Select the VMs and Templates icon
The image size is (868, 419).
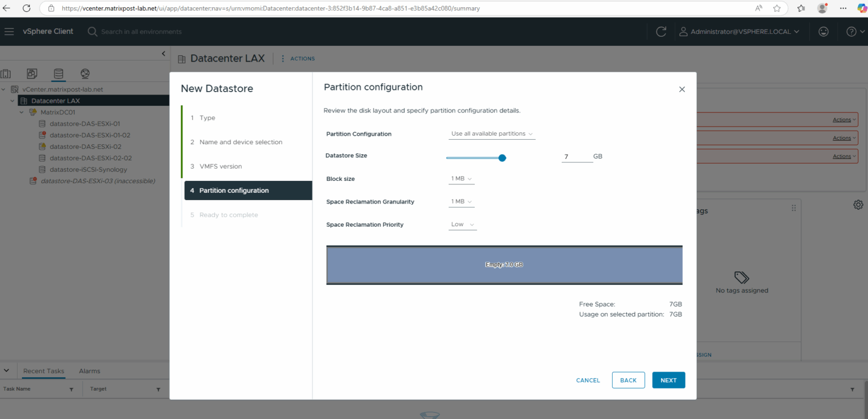[x=32, y=74]
